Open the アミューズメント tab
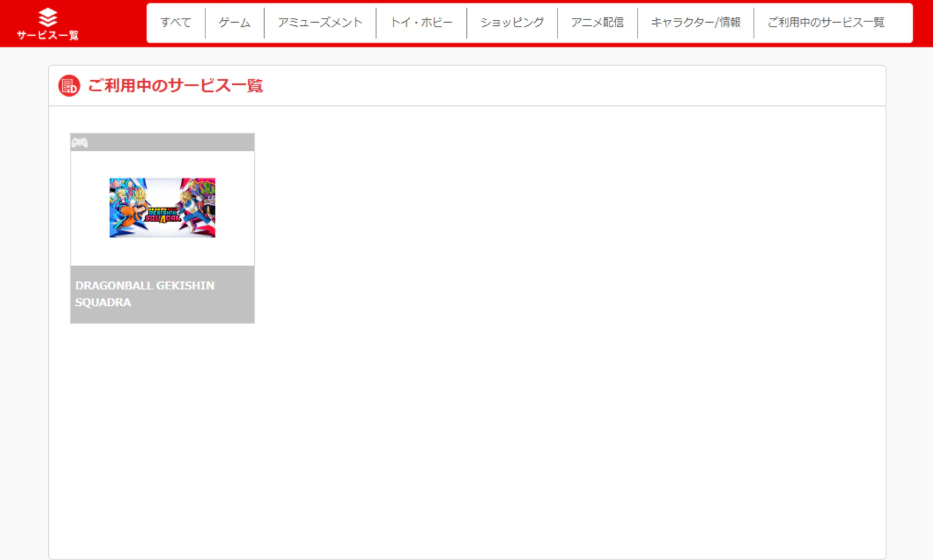The height and width of the screenshot is (560, 933). [x=320, y=23]
